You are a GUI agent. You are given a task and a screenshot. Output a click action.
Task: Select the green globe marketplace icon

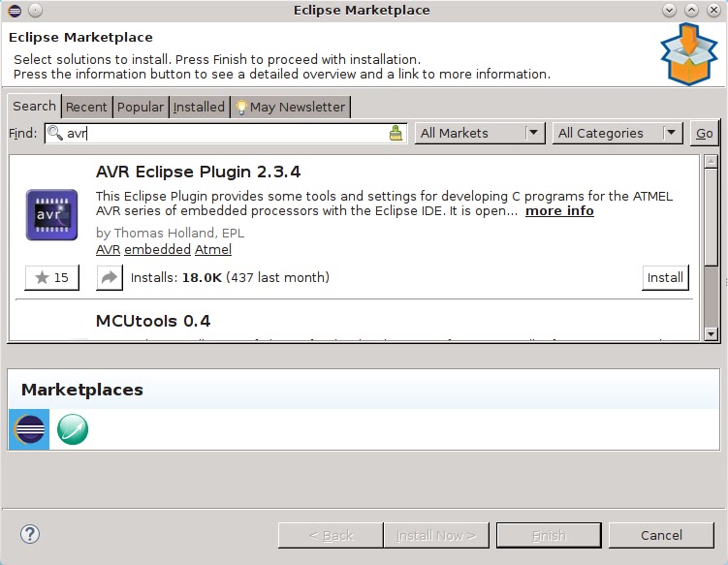73,429
